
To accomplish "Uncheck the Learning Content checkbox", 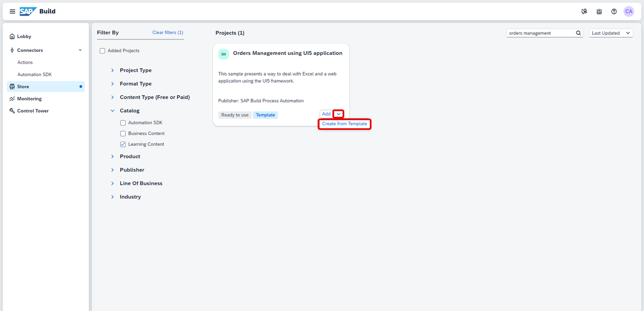I will (123, 144).
